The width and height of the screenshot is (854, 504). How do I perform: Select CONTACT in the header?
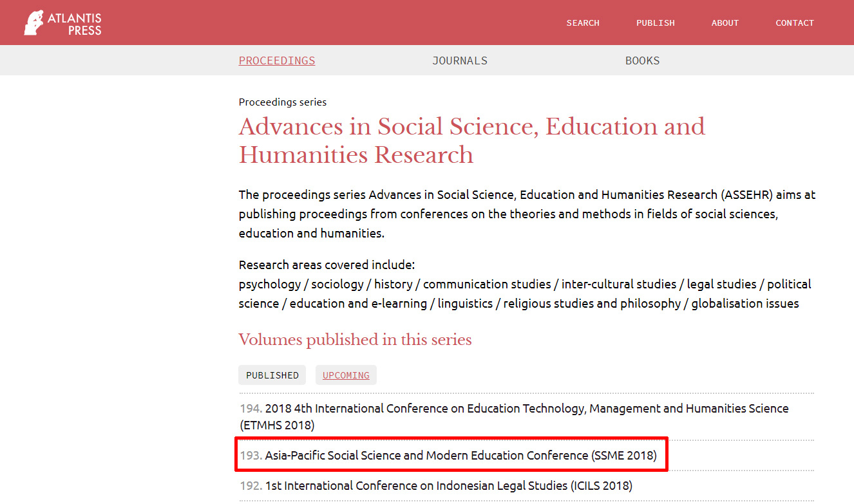[x=794, y=23]
